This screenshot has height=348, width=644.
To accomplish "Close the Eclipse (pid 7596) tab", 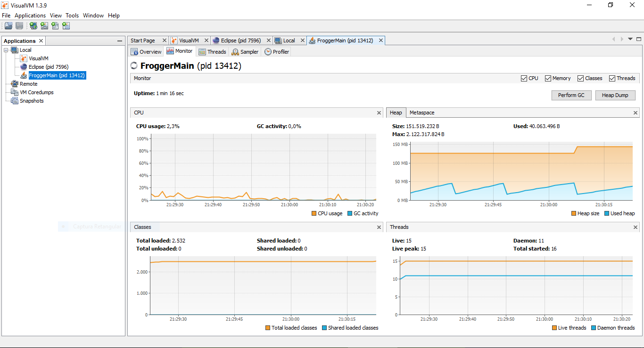I will click(269, 40).
